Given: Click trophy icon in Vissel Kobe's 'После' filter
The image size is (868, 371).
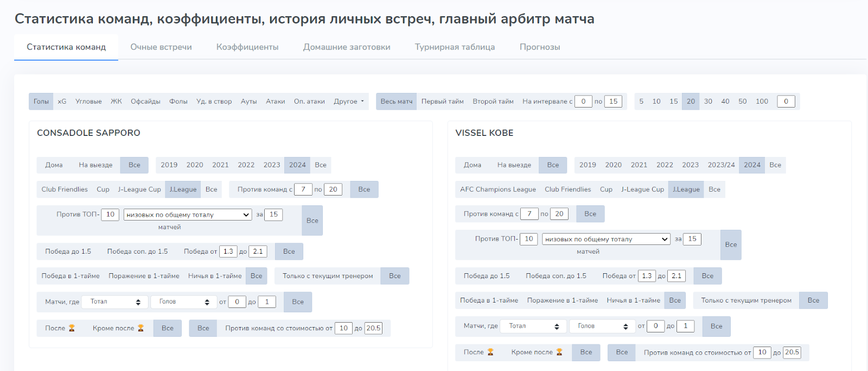Looking at the screenshot, I should tap(490, 352).
